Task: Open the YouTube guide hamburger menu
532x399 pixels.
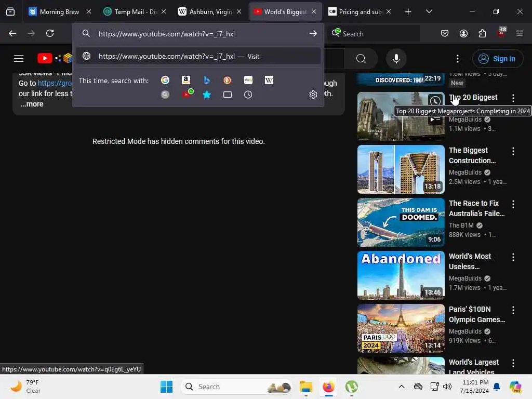Action: coord(19,58)
